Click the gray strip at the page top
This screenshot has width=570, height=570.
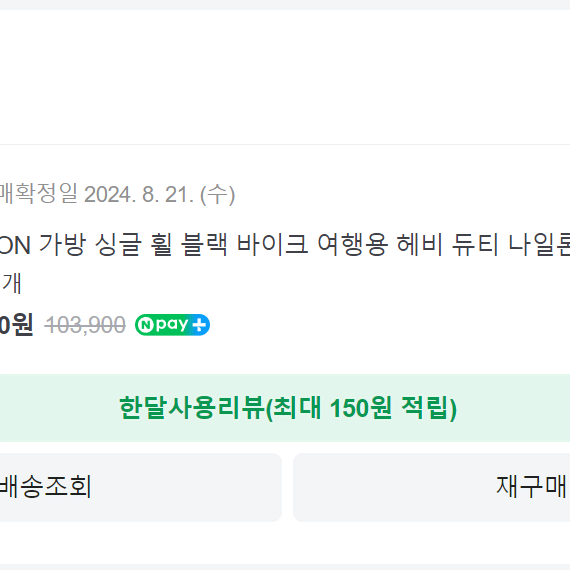pyautogui.click(x=285, y=5)
